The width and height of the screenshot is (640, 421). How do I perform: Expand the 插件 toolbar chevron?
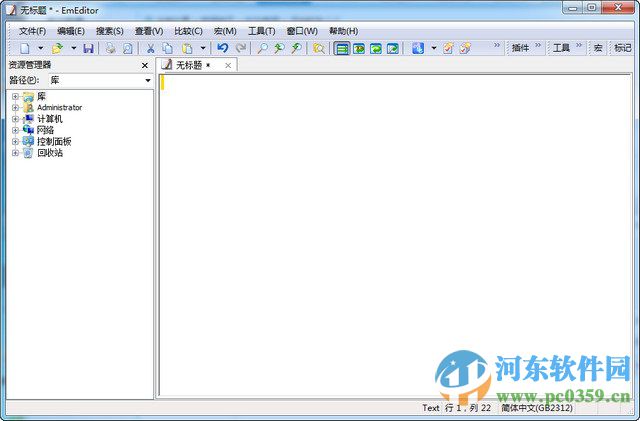coord(538,45)
